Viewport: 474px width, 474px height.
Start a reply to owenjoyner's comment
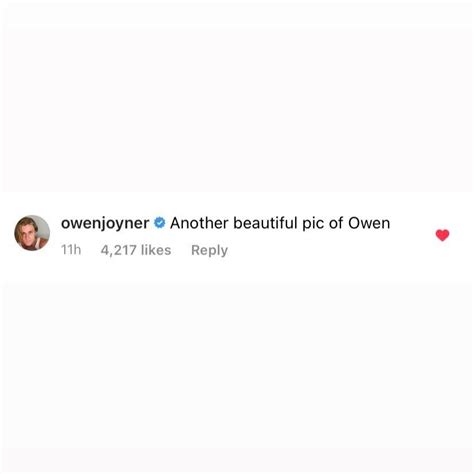point(209,250)
